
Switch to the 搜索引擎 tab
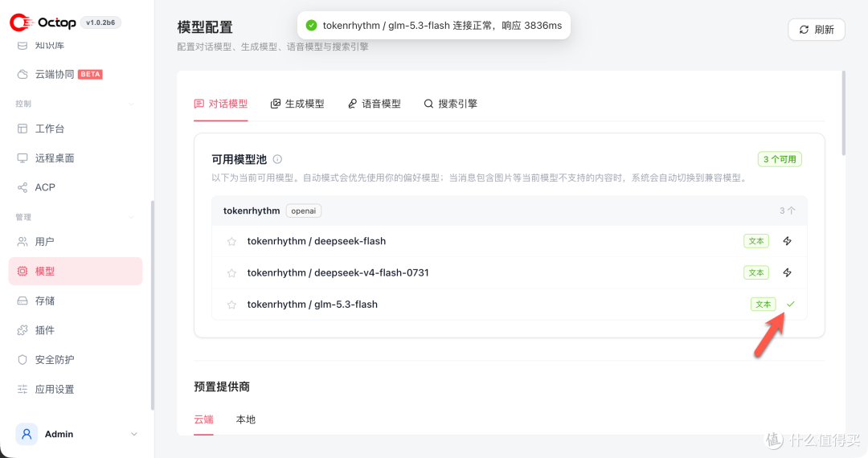451,104
